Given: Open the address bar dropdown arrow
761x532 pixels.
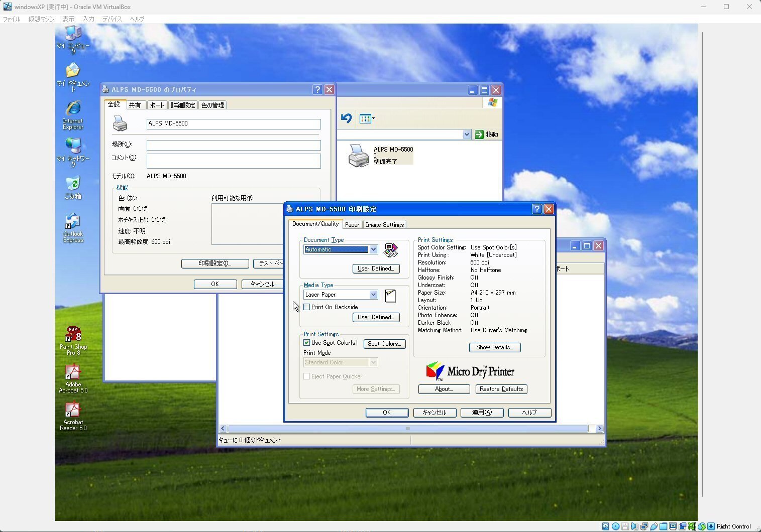Looking at the screenshot, I should pyautogui.click(x=467, y=135).
